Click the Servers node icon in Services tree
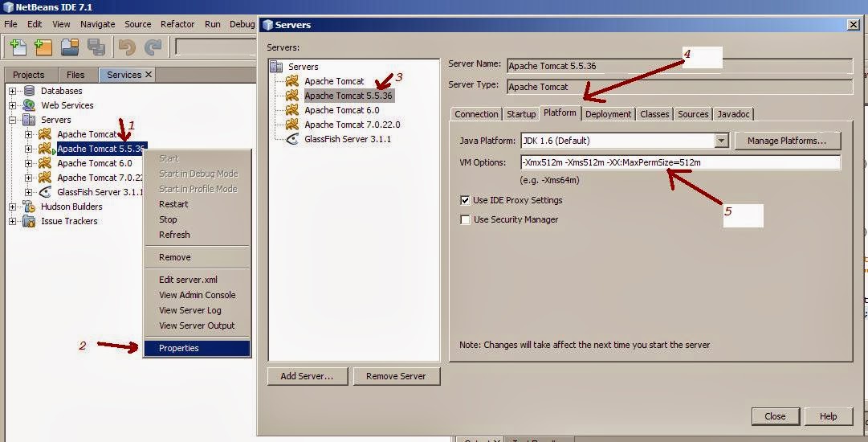Viewport: 868px width, 442px height. point(29,120)
